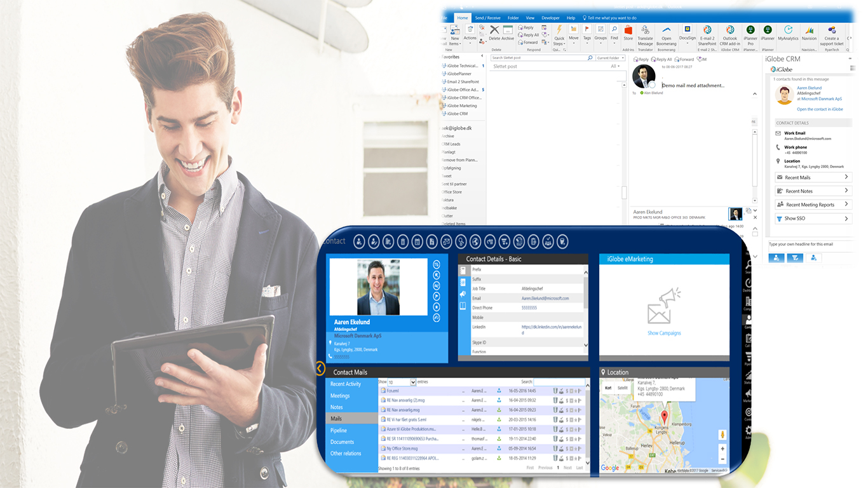Open the Developer ribbon tab
Viewport: 868px width, 488px height.
[x=550, y=18]
